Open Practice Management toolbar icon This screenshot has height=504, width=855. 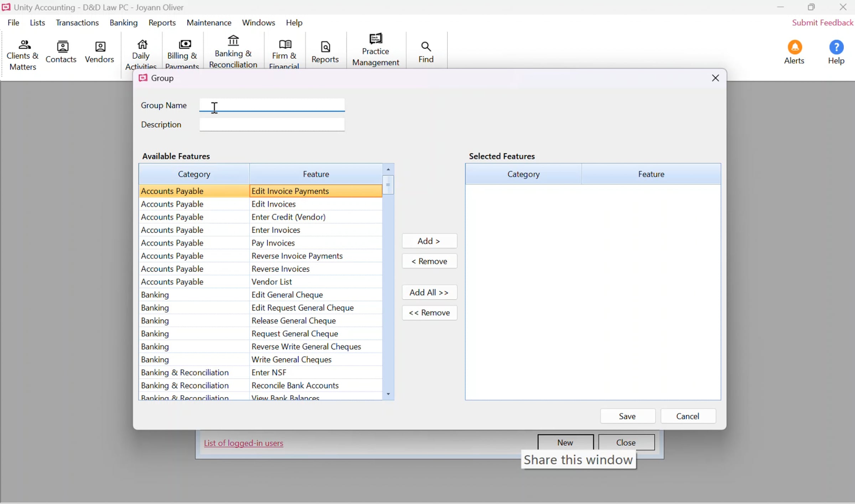click(x=375, y=50)
